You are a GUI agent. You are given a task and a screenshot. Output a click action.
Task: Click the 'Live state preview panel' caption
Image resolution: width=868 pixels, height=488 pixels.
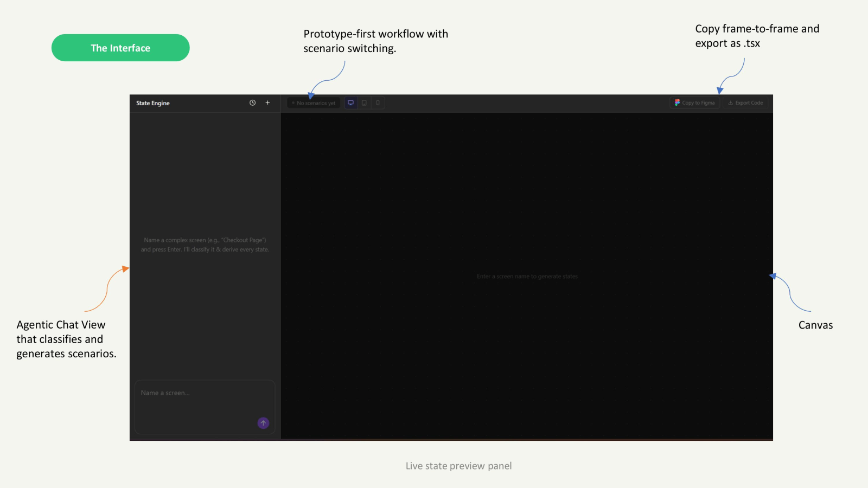[459, 466]
